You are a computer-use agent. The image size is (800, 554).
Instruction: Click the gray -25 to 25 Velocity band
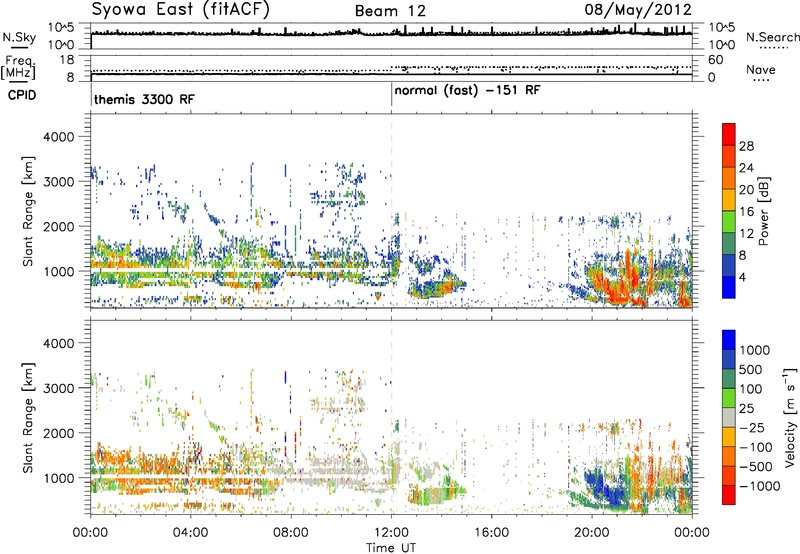coord(729,418)
